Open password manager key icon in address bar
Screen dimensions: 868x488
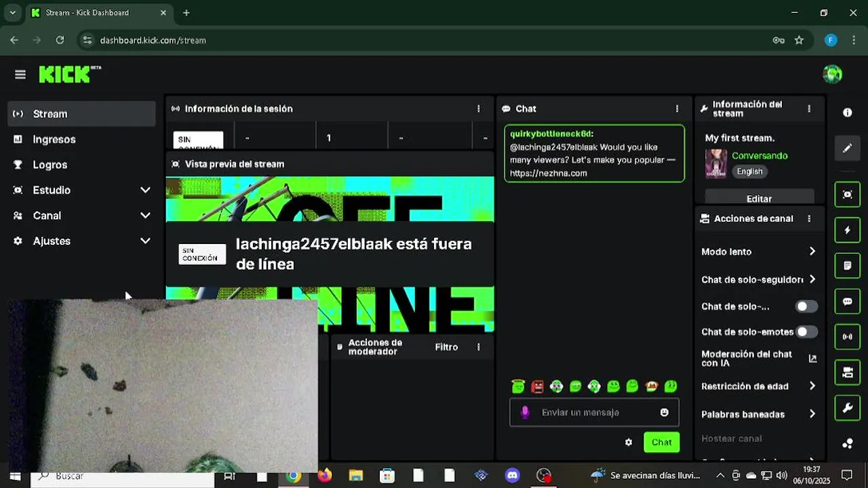(x=778, y=40)
